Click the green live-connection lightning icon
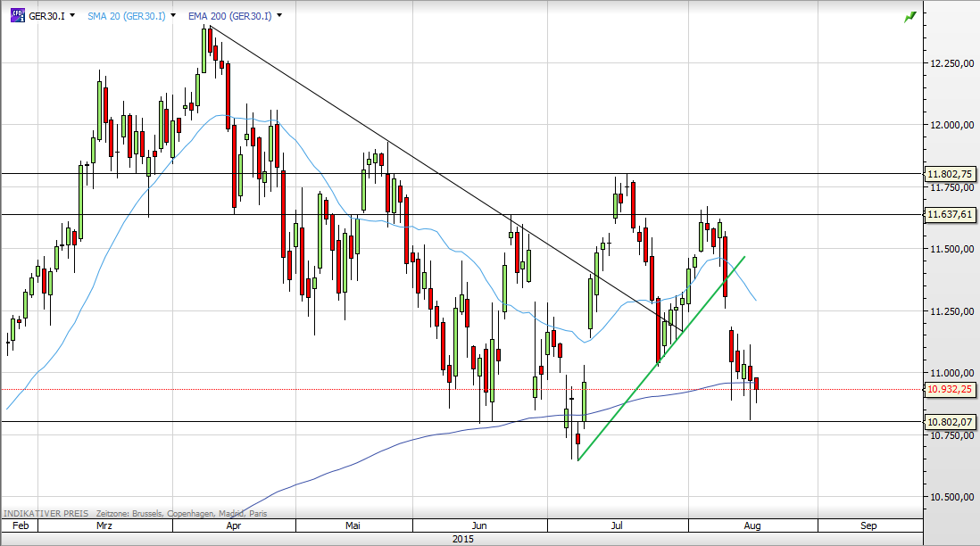The width and height of the screenshot is (980, 546). tap(909, 16)
